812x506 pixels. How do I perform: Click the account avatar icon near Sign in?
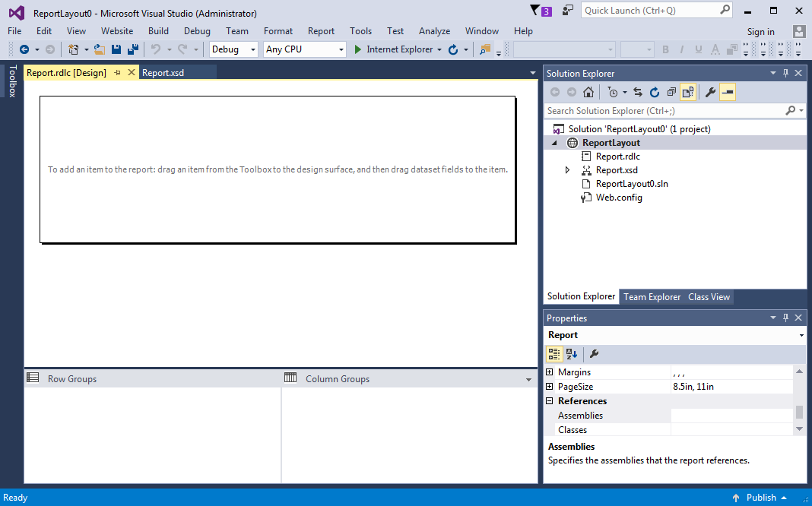coord(799,31)
